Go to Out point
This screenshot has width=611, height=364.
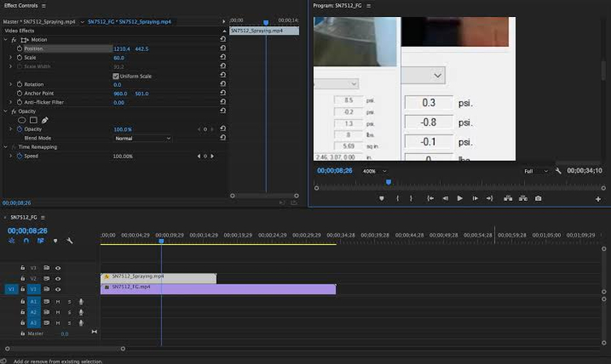point(490,199)
